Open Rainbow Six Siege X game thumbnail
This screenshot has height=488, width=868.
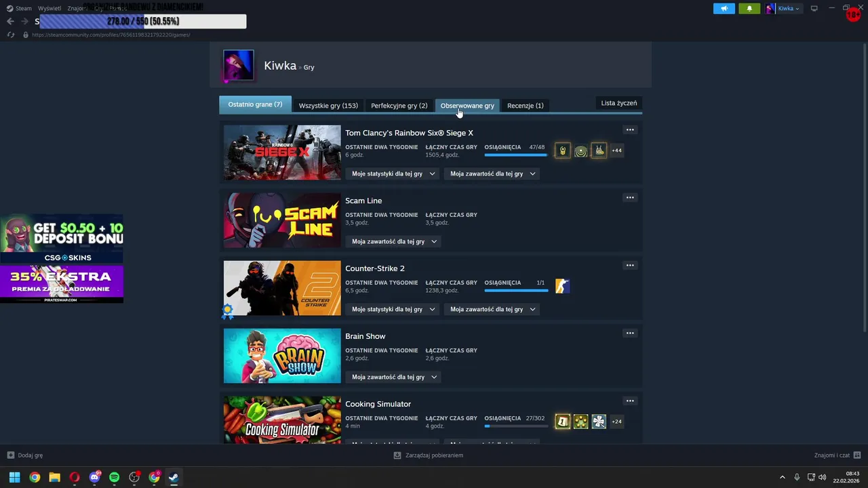[282, 152]
